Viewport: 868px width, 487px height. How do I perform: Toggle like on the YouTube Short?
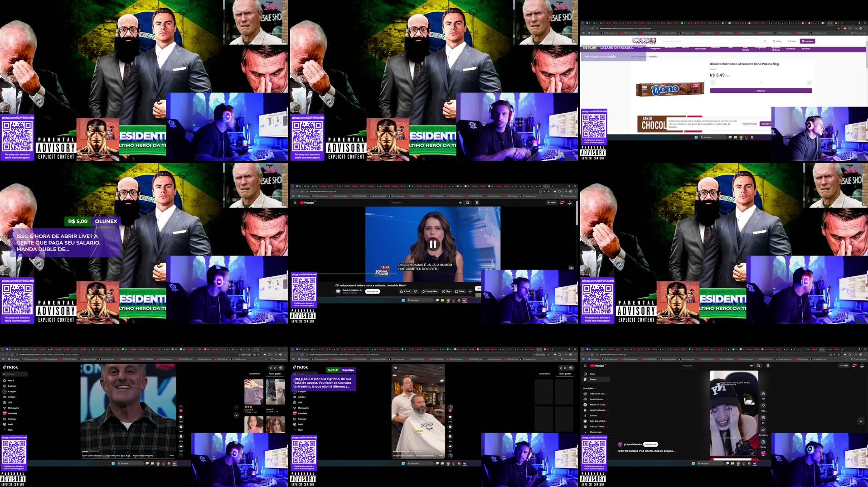click(763, 394)
